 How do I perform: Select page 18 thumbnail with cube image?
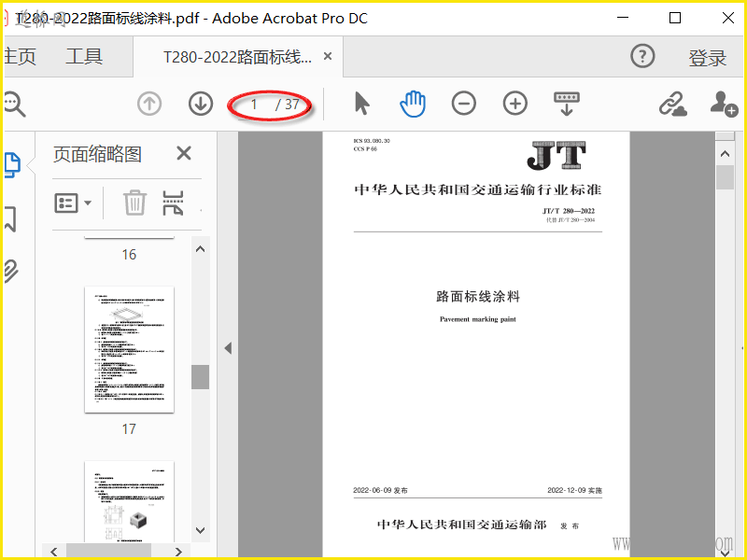click(129, 501)
